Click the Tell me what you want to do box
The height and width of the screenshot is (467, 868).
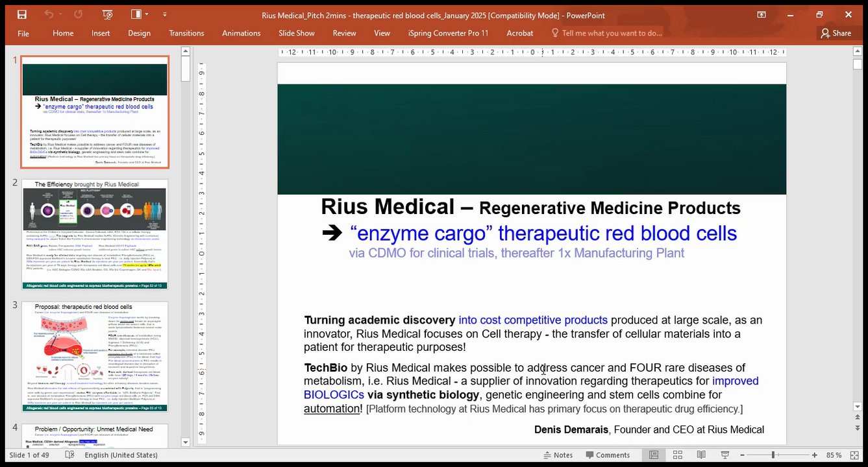[x=606, y=33]
